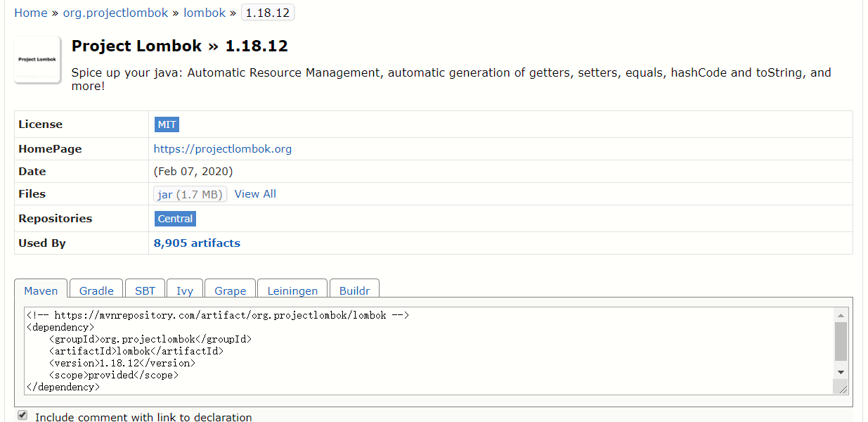Click the snippet scrollbar down arrow
This screenshot has height=422, width=868.
click(841, 372)
